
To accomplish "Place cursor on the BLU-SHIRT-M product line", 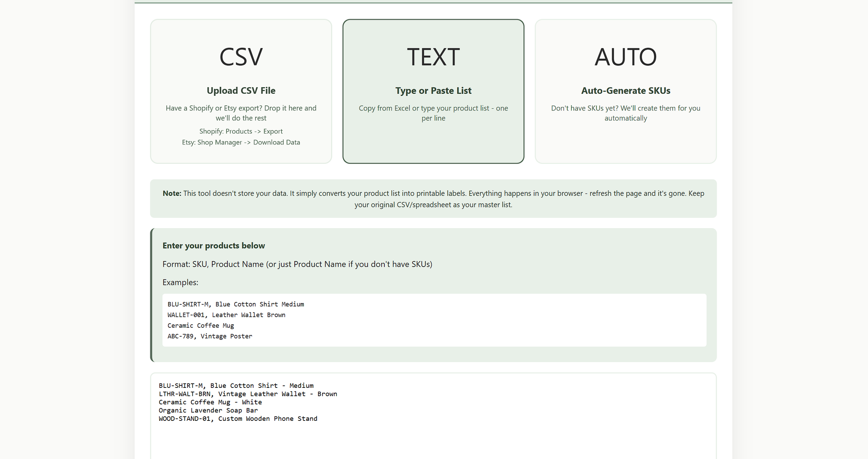I will pos(235,385).
